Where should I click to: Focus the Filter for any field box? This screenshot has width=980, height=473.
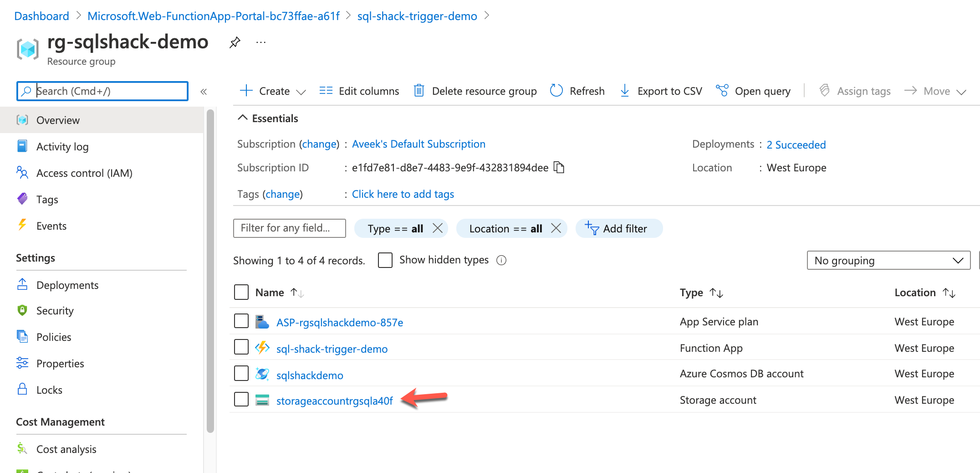289,228
